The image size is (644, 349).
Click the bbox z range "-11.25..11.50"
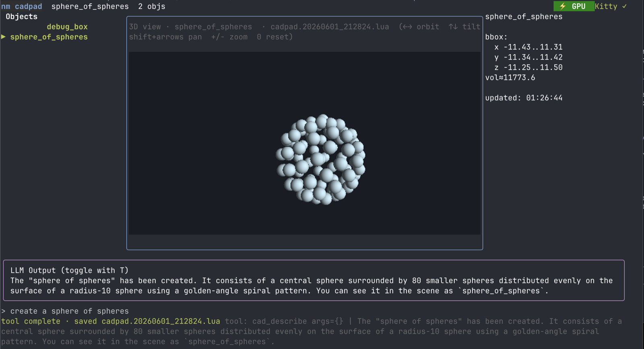[x=533, y=67]
